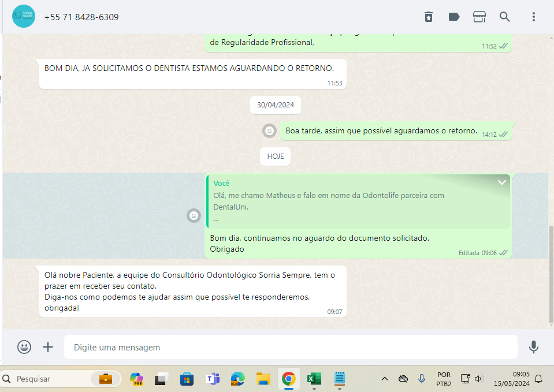Start voice recording with microphone icon
Viewport: 554px width, 392px height.
(x=534, y=347)
